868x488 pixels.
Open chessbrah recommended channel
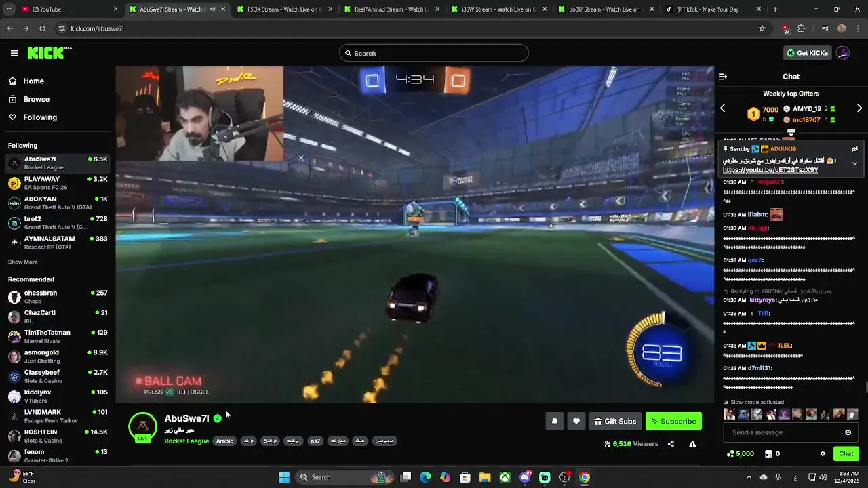[x=58, y=297]
